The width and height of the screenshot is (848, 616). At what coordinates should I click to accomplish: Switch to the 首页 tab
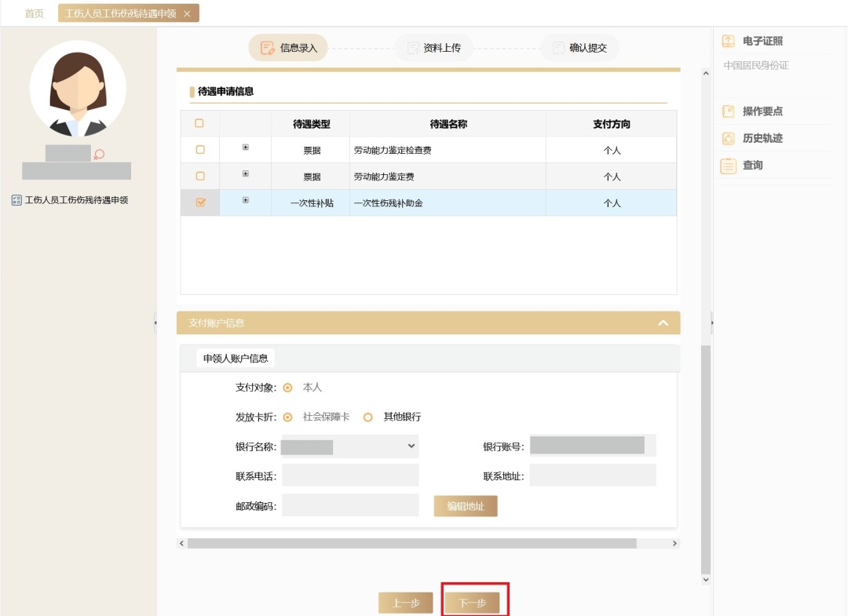click(35, 14)
